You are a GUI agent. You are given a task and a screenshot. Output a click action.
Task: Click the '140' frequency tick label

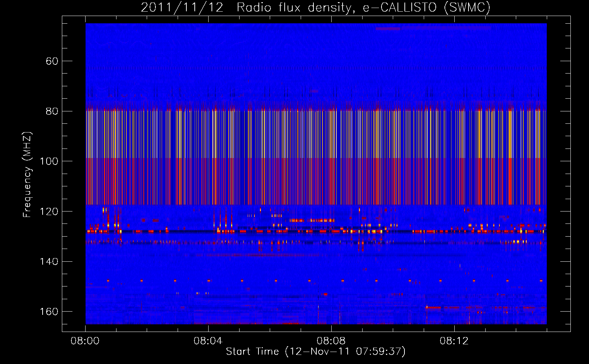[x=49, y=262]
